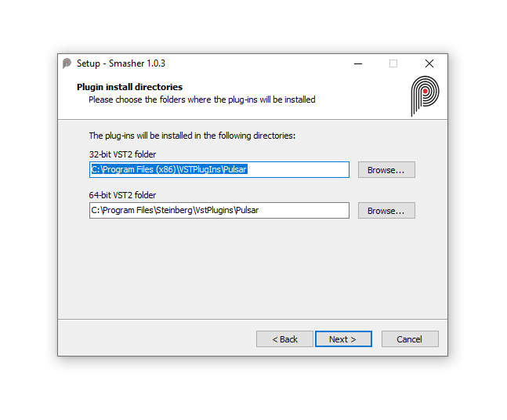Close the Smasher setup window
The image size is (507, 420).
click(429, 63)
